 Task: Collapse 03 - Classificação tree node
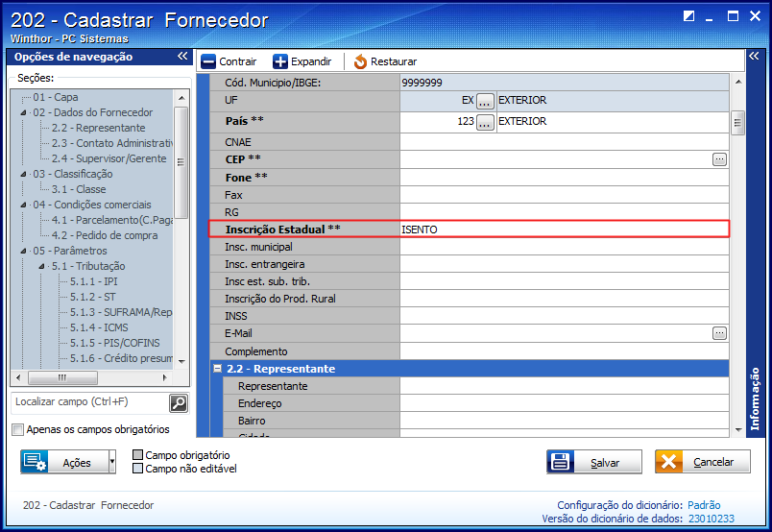click(x=24, y=175)
